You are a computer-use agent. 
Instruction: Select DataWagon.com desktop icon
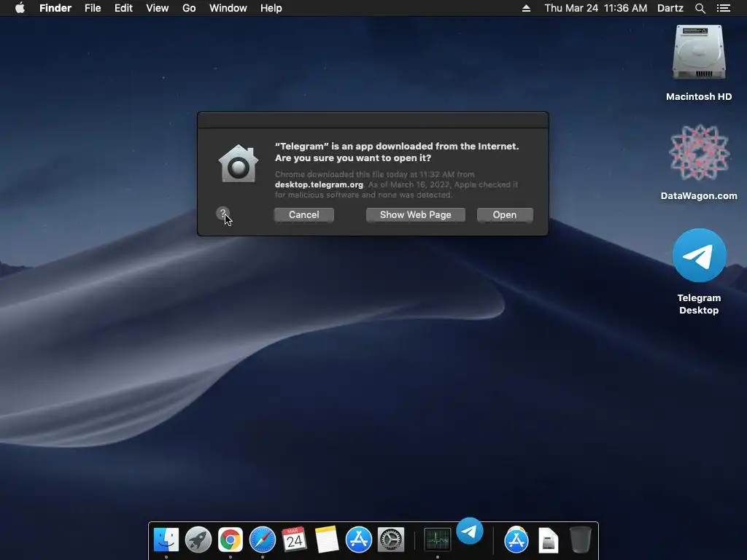point(699,153)
